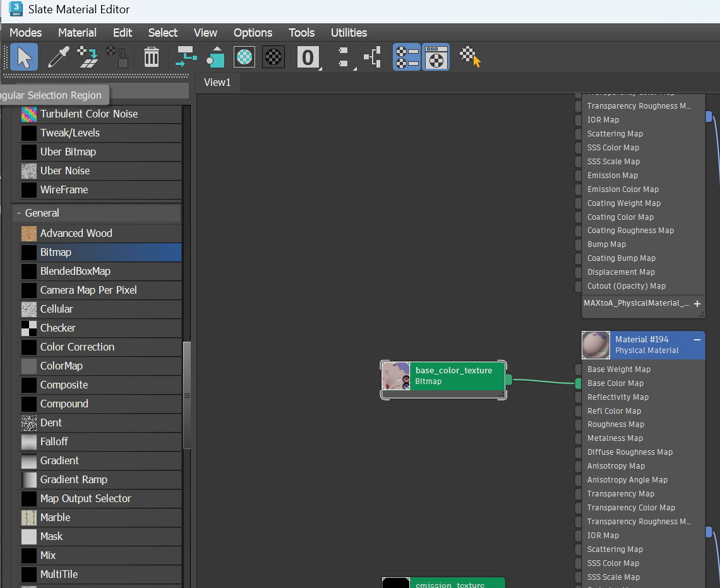Screen dimensions: 720x588
Task: Open the Utilities menu
Action: pos(349,33)
